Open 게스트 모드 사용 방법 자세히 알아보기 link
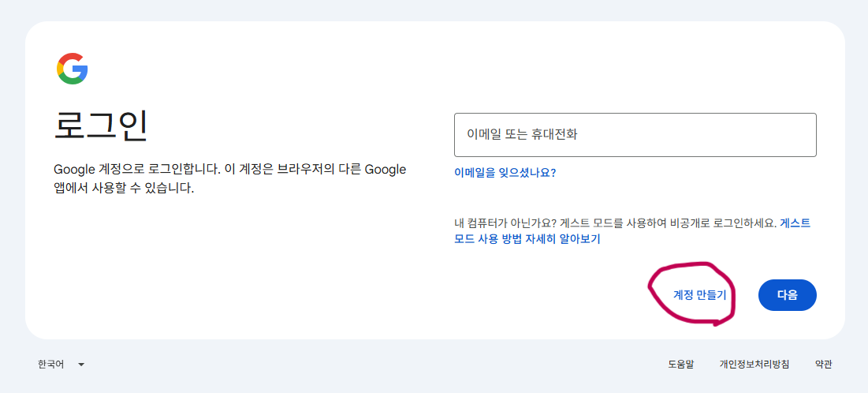Image resolution: width=868 pixels, height=393 pixels. coord(632,232)
